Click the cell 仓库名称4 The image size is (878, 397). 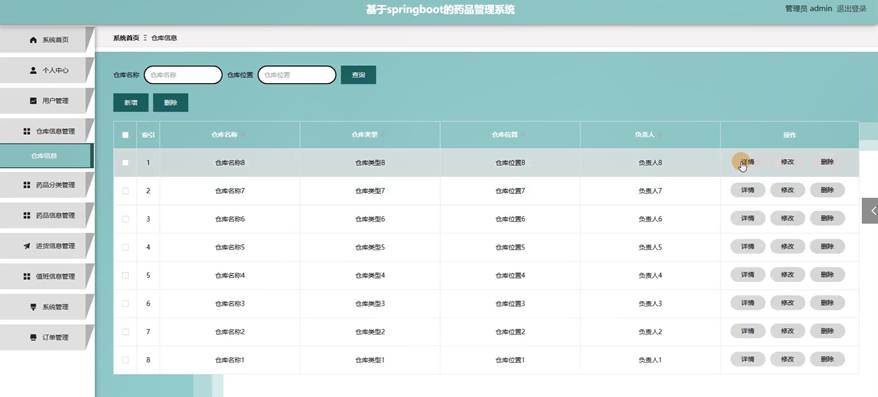[230, 275]
